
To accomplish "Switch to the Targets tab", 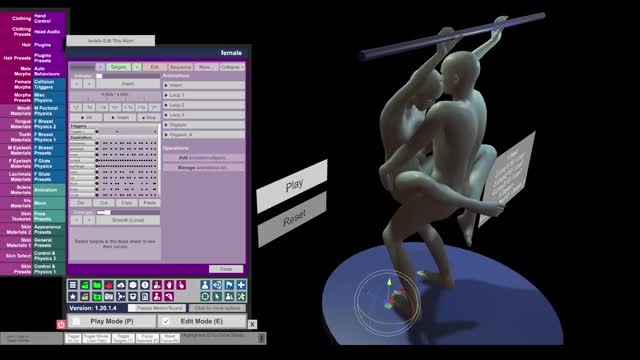I will pos(119,67).
